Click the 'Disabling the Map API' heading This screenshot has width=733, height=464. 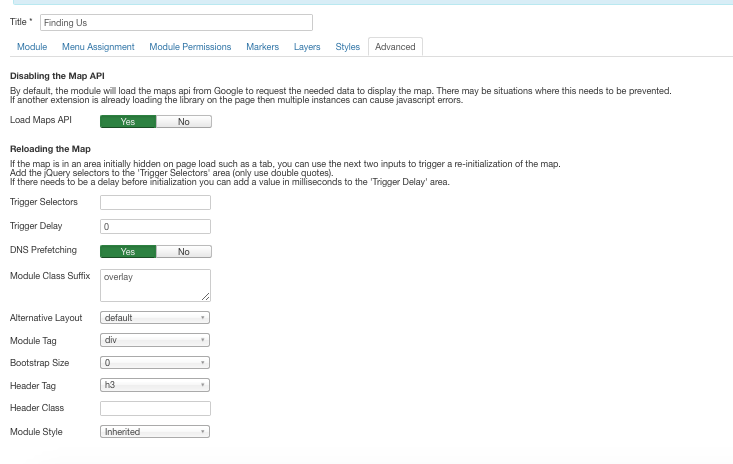57,76
